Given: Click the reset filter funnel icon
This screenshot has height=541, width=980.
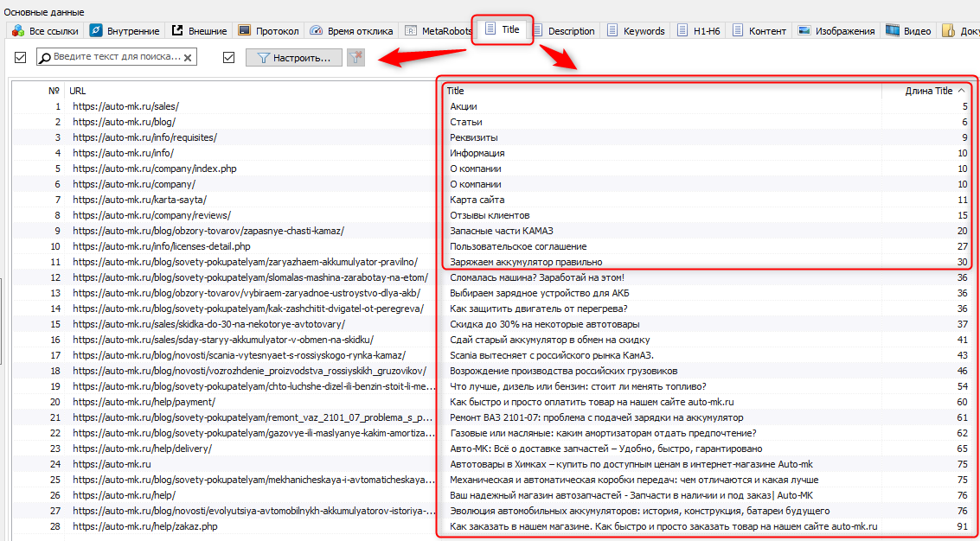Looking at the screenshot, I should [355, 58].
